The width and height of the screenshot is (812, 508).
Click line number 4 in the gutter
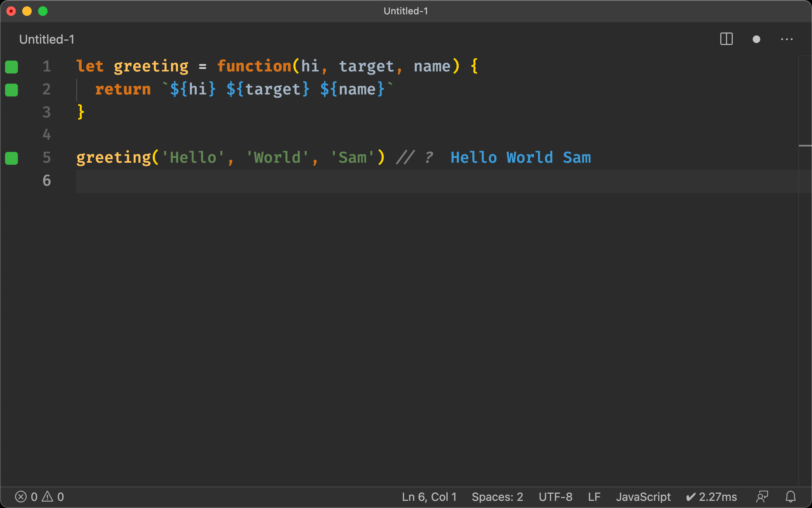[46, 135]
